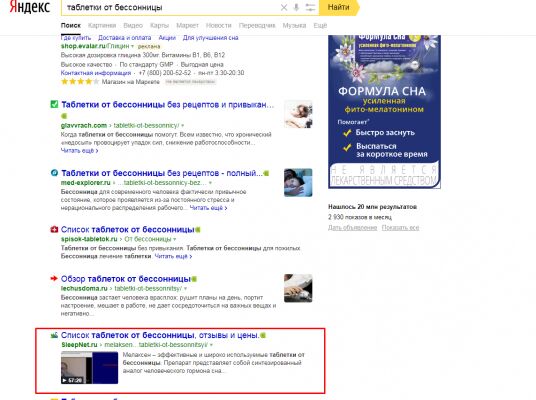Expand dropdown arrow after От бессонницы breadcrumb

tap(175, 239)
